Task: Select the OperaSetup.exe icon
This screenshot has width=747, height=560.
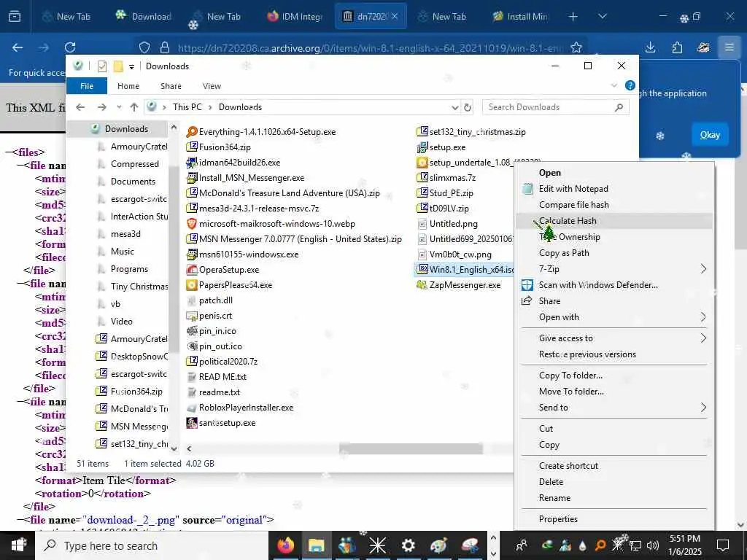Action: [192, 270]
